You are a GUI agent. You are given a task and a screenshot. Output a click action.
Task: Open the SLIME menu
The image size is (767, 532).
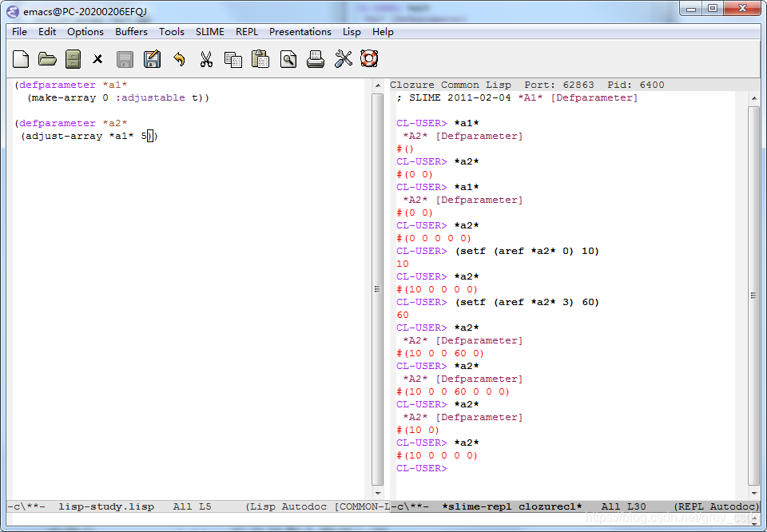coord(209,32)
